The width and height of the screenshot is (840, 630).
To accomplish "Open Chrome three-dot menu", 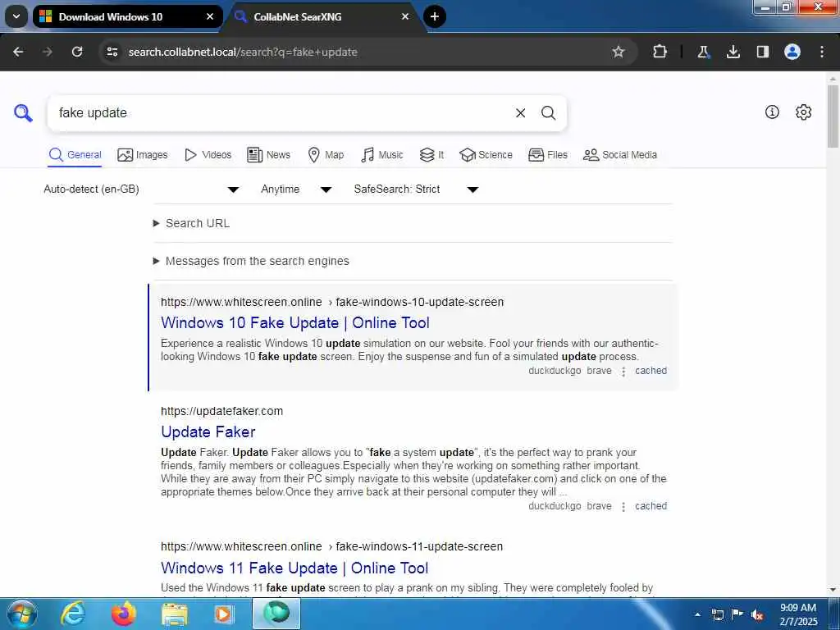I will click(x=822, y=52).
